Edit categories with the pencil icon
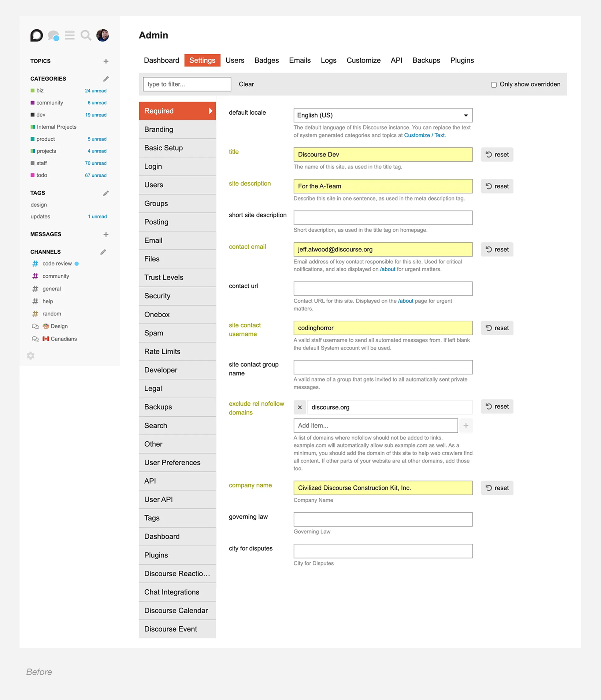Screen dimensions: 601x700 (106, 79)
